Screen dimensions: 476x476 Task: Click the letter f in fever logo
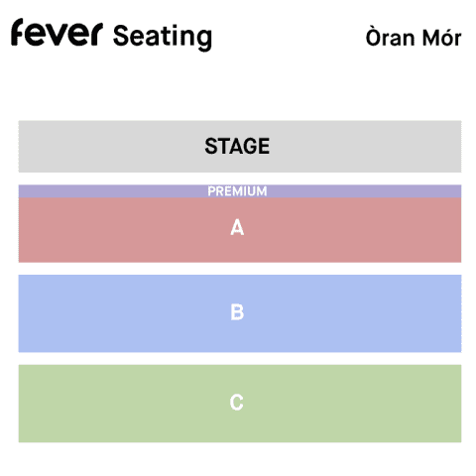tap(17, 32)
